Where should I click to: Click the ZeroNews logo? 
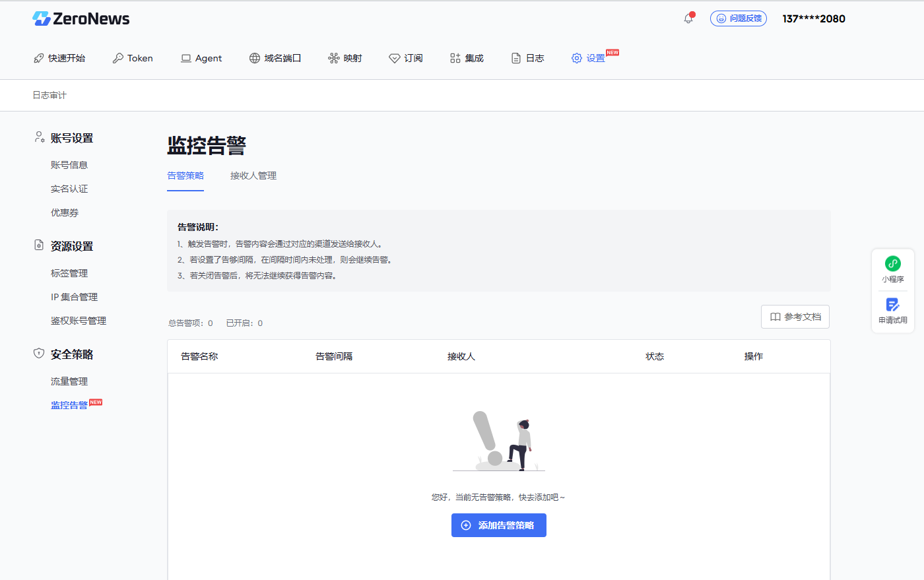(81, 18)
